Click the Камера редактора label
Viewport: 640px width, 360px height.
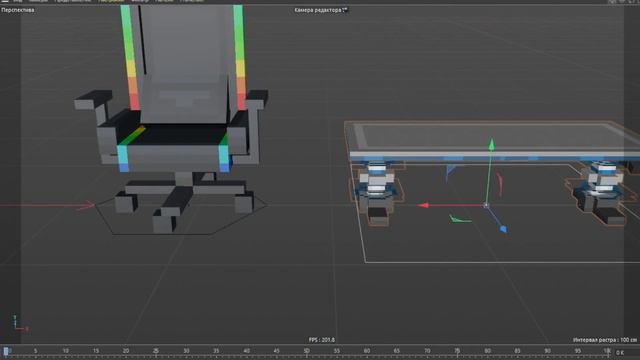pyautogui.click(x=318, y=10)
